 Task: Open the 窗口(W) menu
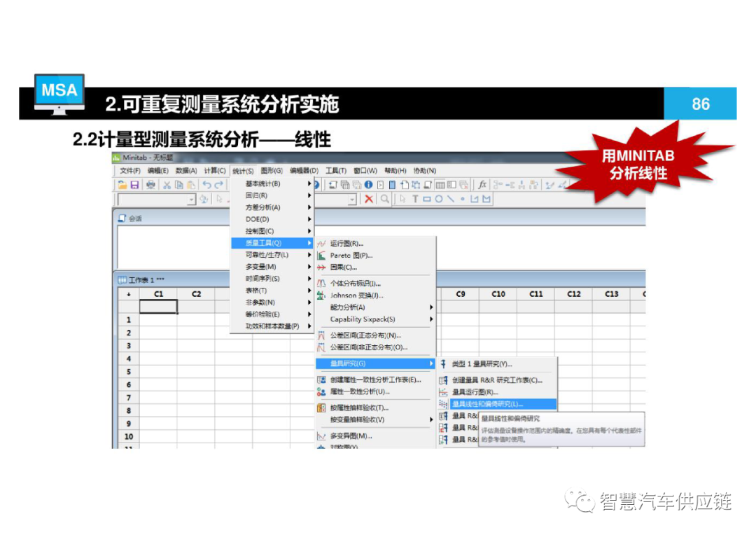(x=365, y=171)
